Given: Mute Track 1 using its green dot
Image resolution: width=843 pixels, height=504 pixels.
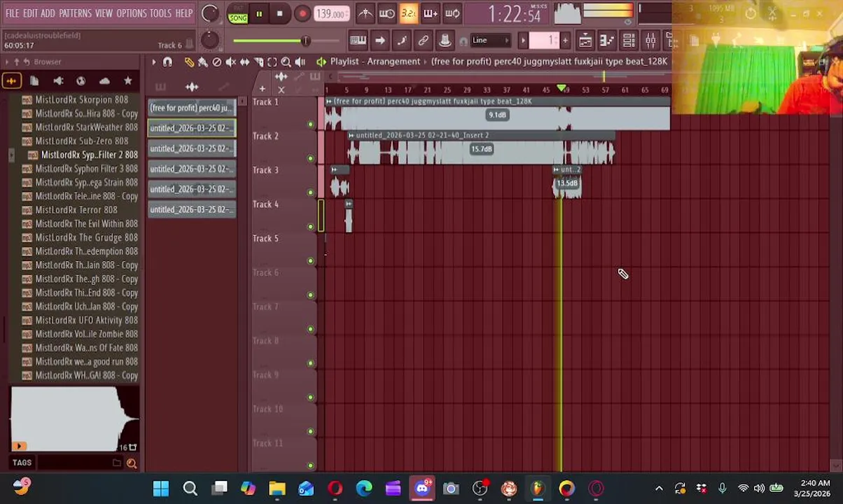Looking at the screenshot, I should (x=310, y=125).
